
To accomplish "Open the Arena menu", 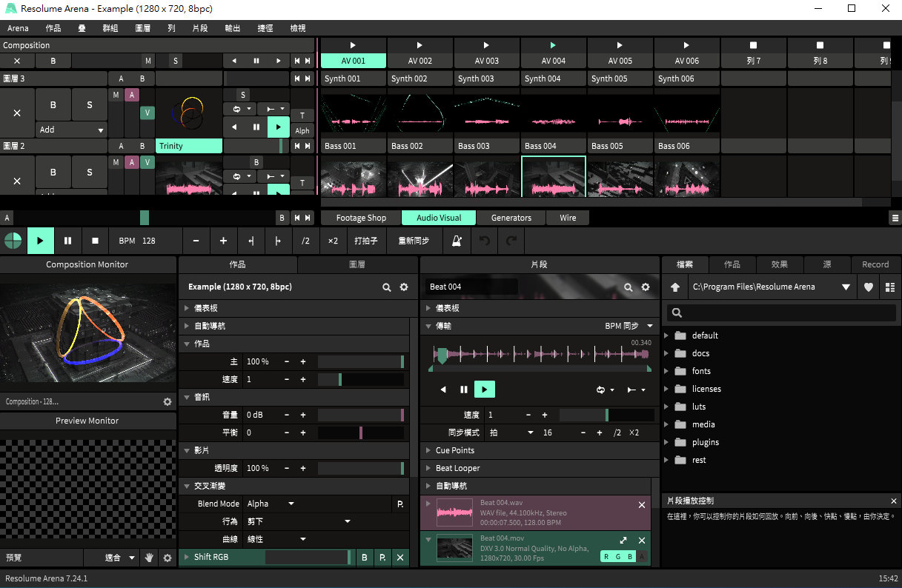I will click(x=19, y=28).
